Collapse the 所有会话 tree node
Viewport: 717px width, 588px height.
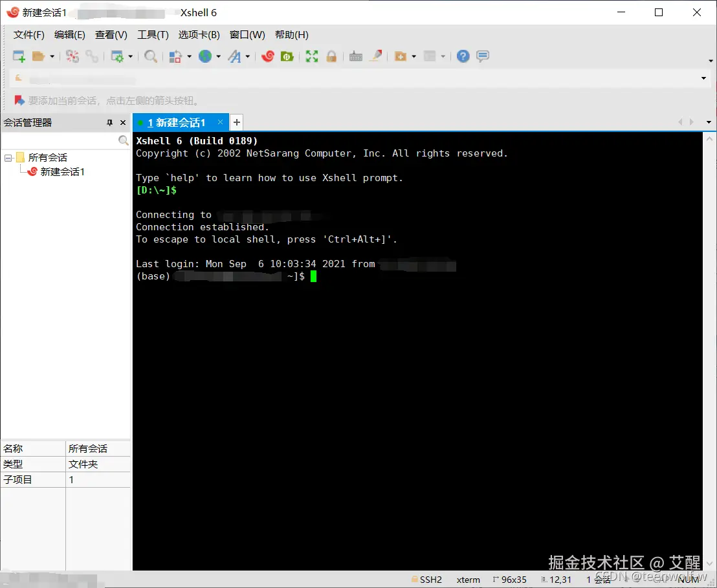[8, 158]
